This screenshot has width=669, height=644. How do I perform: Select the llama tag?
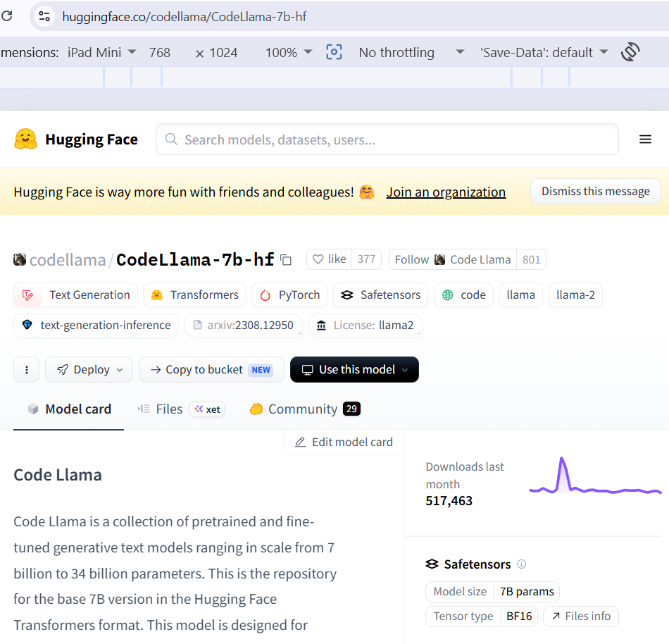point(520,295)
